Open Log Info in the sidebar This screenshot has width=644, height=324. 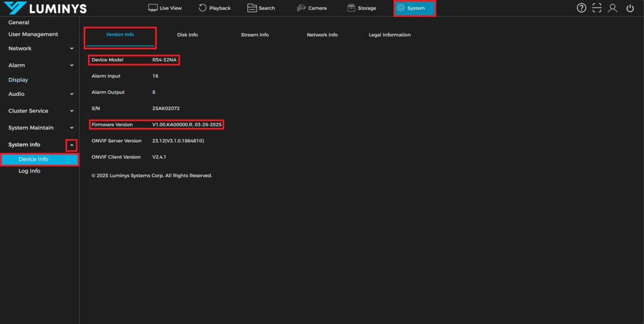click(30, 171)
